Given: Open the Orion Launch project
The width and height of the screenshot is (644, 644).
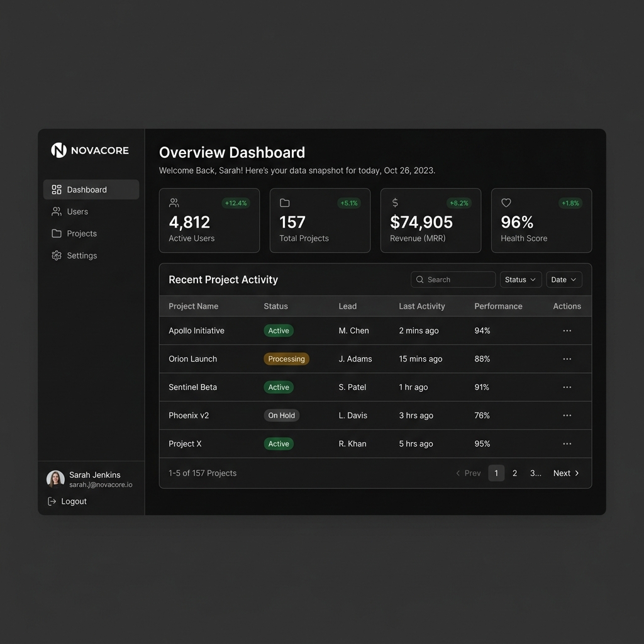Looking at the screenshot, I should point(192,359).
